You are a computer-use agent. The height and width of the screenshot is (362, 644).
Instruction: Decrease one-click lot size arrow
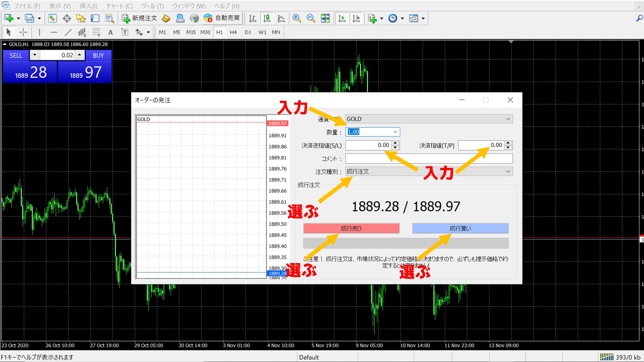point(35,55)
